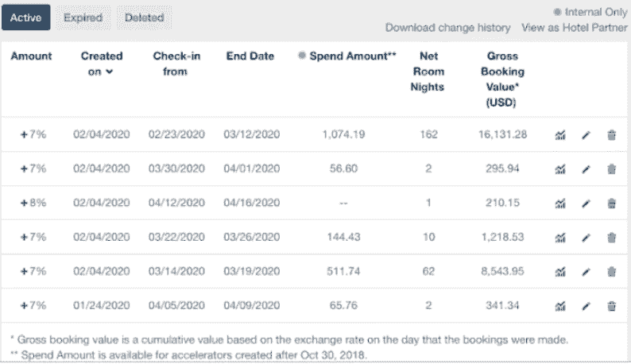Screen dimensions: 631x364
Task: Click View as Hotel Partner link
Action: pos(575,28)
